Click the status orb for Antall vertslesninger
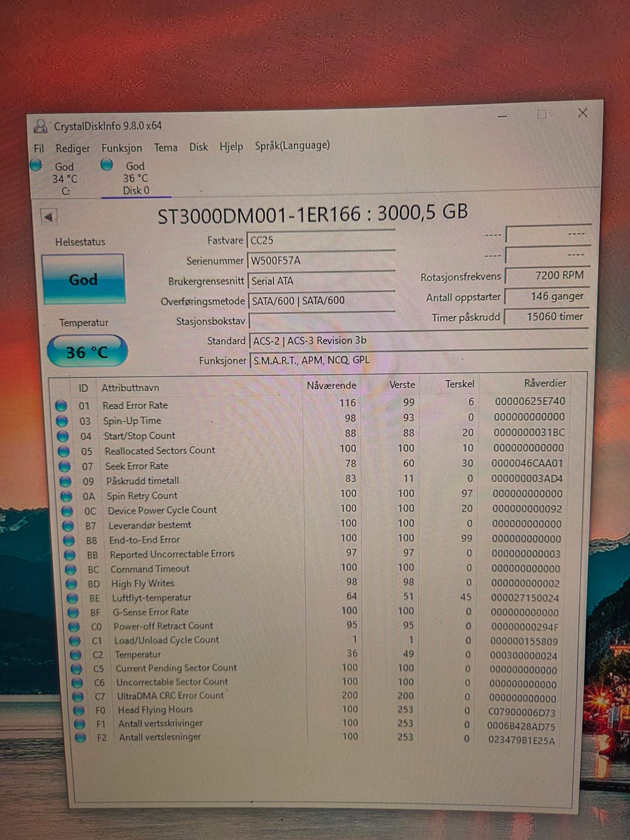This screenshot has height=840, width=630. (80, 738)
